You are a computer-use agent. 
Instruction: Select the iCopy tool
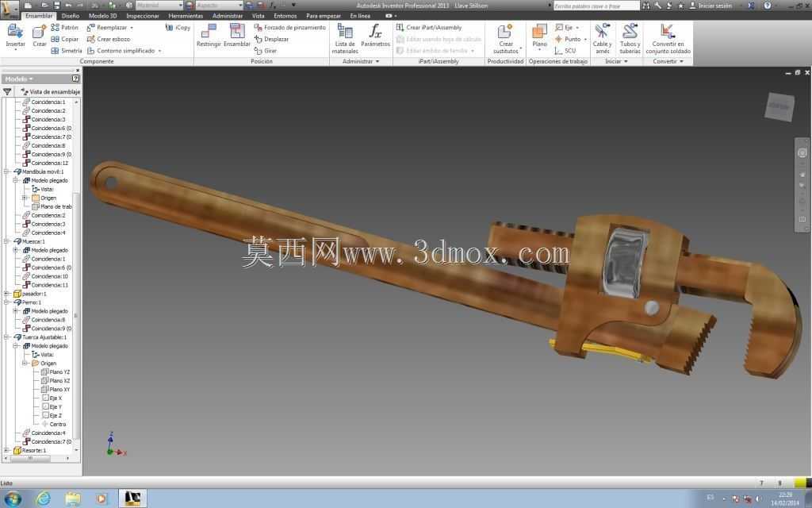pyautogui.click(x=178, y=28)
